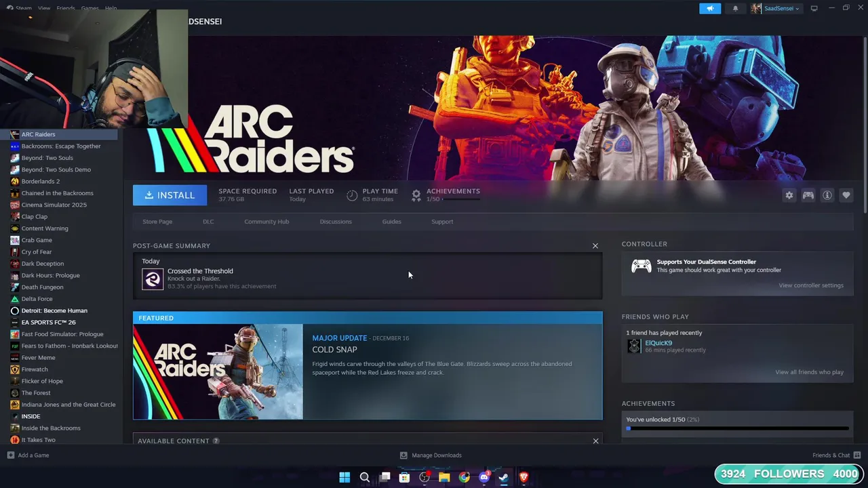Image resolution: width=868 pixels, height=488 pixels.
Task: Click the Crossed the Threshold achievement icon
Action: 153,279
